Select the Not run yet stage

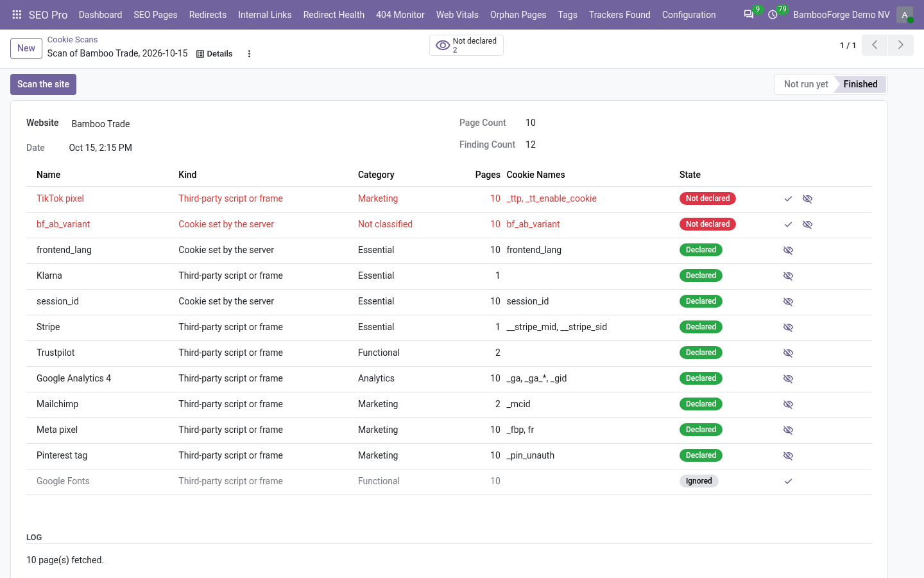point(806,84)
